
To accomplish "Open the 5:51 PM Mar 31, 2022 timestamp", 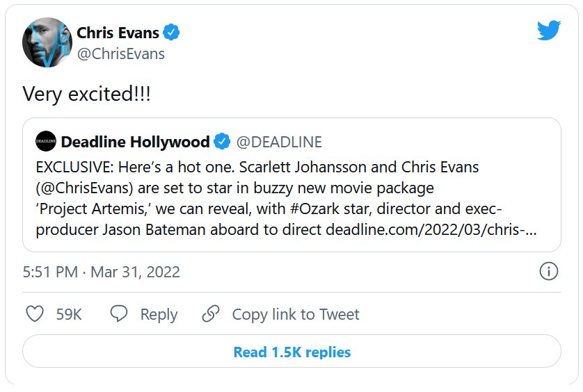I will (x=102, y=272).
